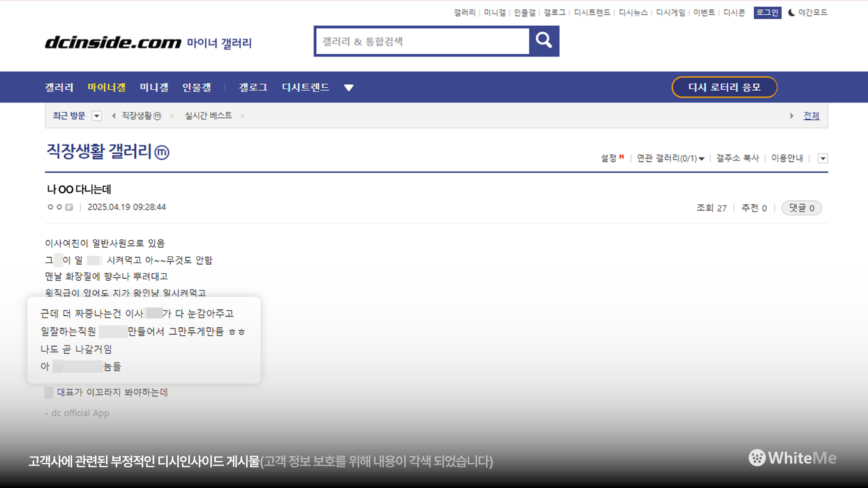This screenshot has width=868, height=488.
Task: Click the 추천 0 recommendation count
Action: (754, 208)
